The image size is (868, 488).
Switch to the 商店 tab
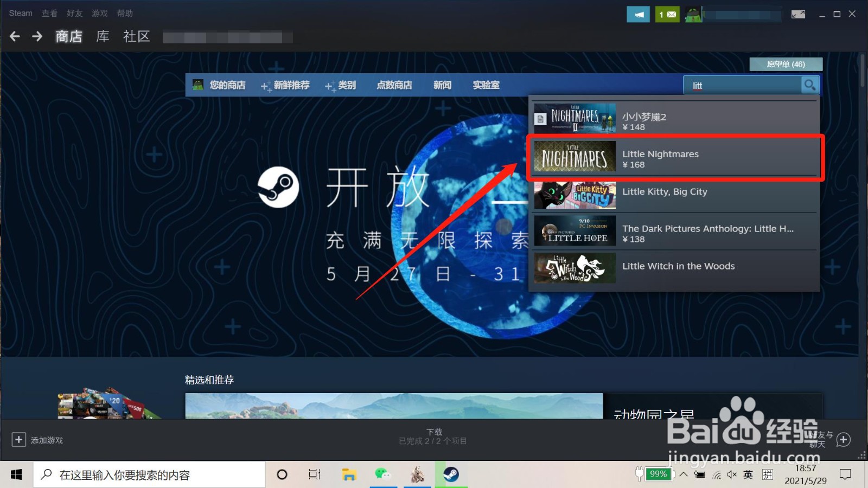[x=69, y=36]
